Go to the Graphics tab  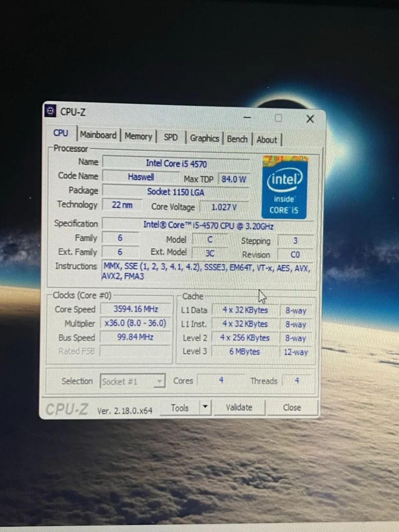(204, 138)
